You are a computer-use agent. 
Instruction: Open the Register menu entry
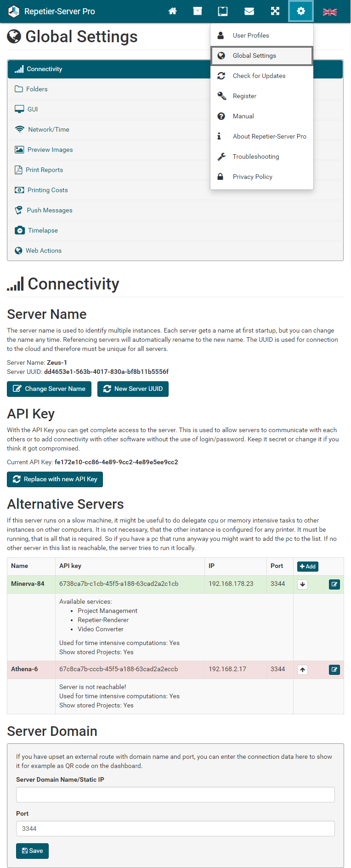click(262, 96)
